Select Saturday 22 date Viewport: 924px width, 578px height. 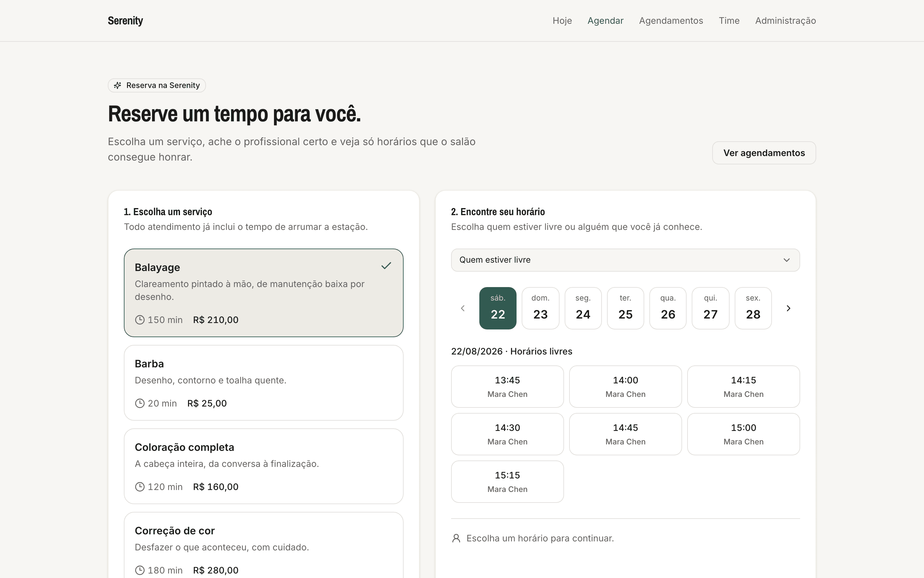coord(498,308)
